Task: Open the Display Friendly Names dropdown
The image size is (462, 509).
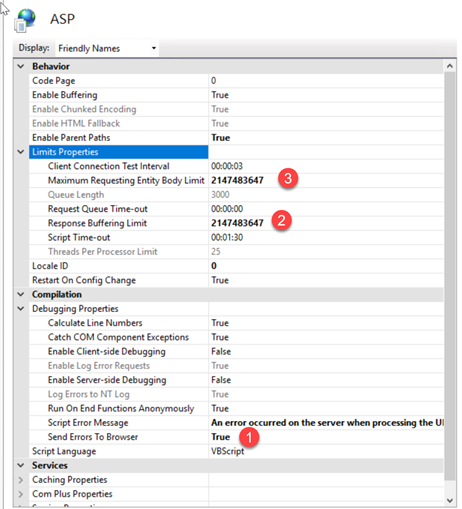Action: click(107, 48)
